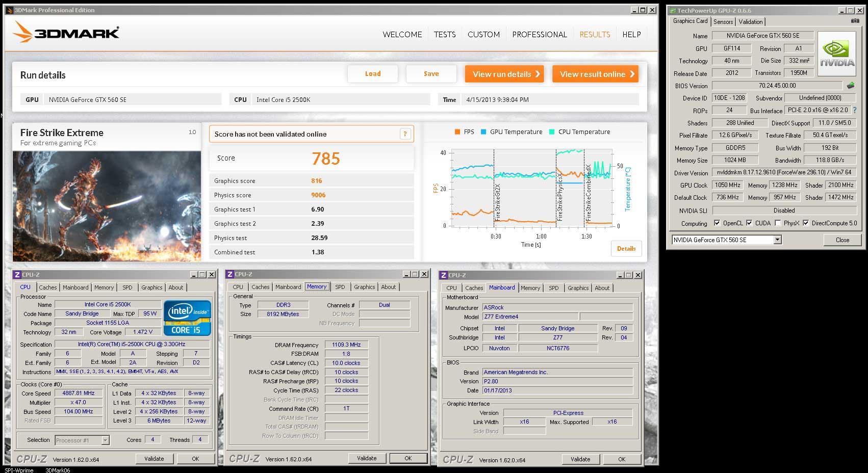Click the BIOS save chip icon in GPU-Z
868x473 pixels.
click(850, 86)
